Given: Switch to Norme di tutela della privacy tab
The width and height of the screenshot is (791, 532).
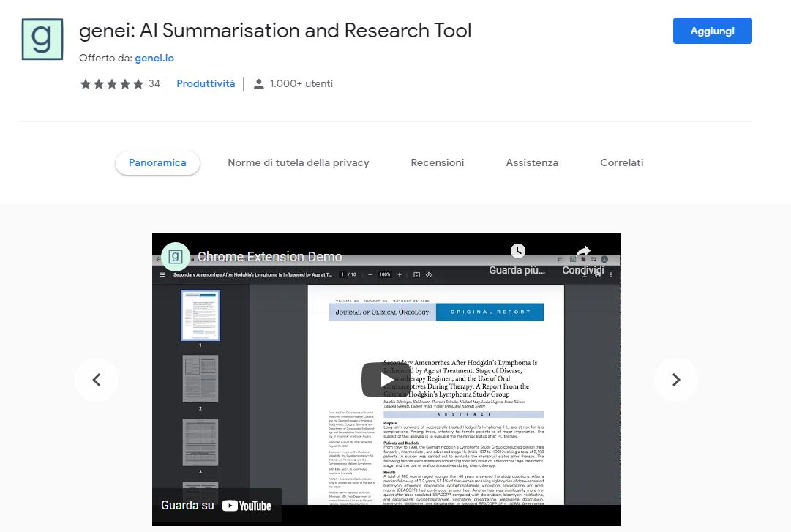Looking at the screenshot, I should tap(299, 163).
